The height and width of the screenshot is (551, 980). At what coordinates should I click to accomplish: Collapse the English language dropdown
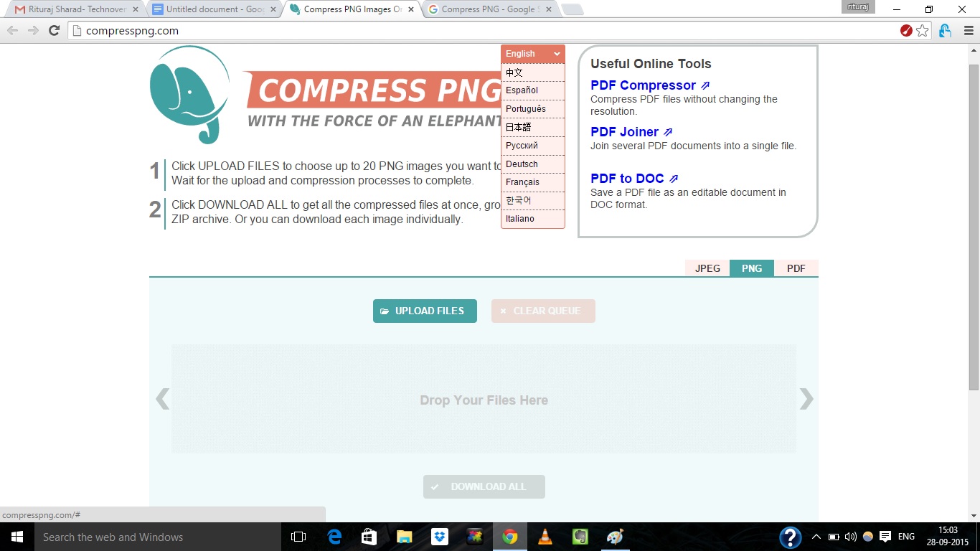532,54
